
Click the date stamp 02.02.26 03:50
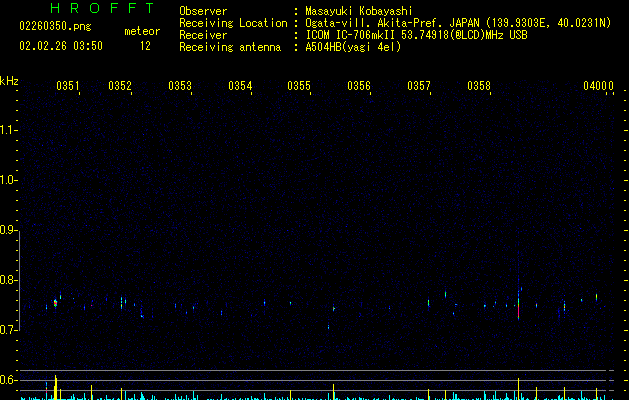click(61, 46)
